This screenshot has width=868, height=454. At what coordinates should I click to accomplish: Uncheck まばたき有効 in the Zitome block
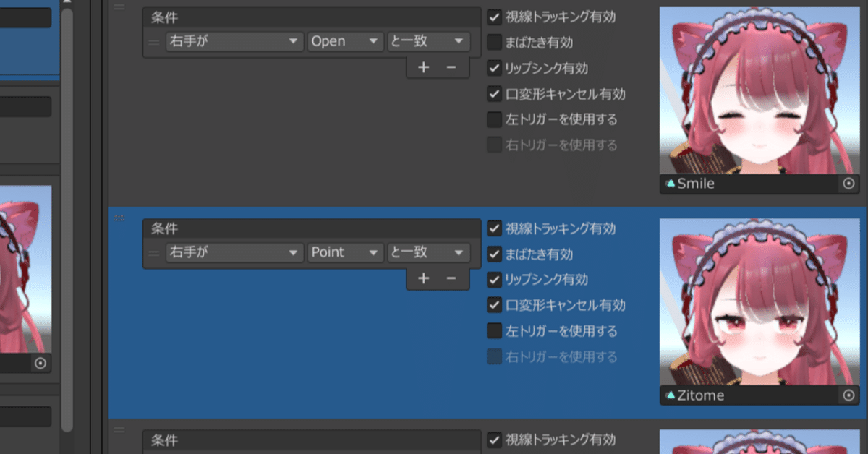click(495, 254)
